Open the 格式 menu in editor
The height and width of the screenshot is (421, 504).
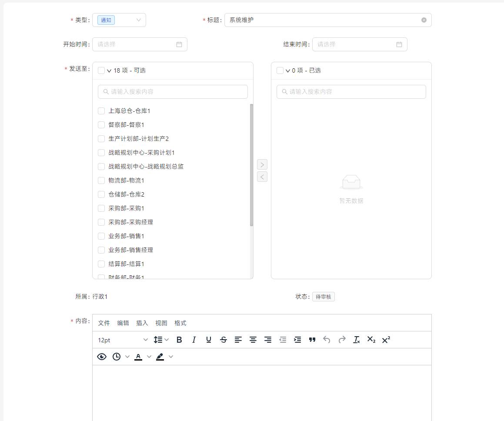click(x=180, y=323)
